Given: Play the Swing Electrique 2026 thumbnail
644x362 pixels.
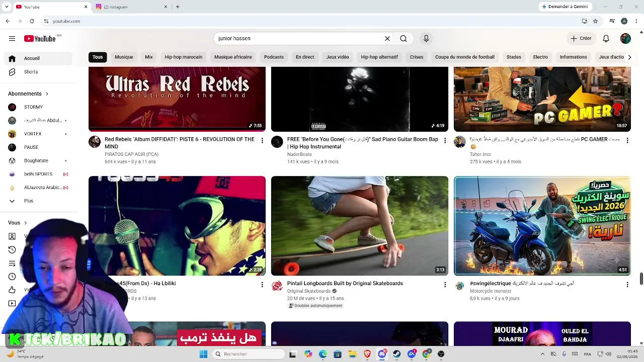Looking at the screenshot, I should [x=542, y=226].
